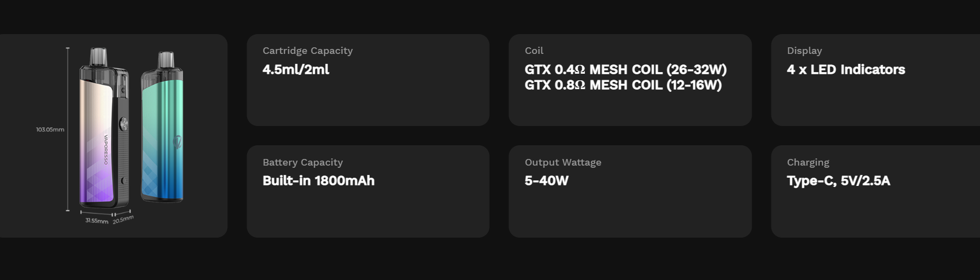Select the Battery Capacity card
The height and width of the screenshot is (280, 980).
tap(368, 191)
